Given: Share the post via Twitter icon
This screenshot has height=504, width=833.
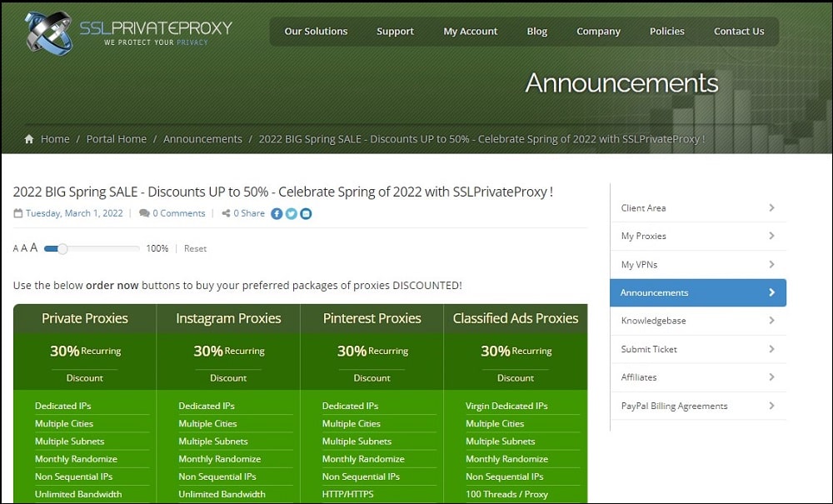Looking at the screenshot, I should [x=291, y=213].
